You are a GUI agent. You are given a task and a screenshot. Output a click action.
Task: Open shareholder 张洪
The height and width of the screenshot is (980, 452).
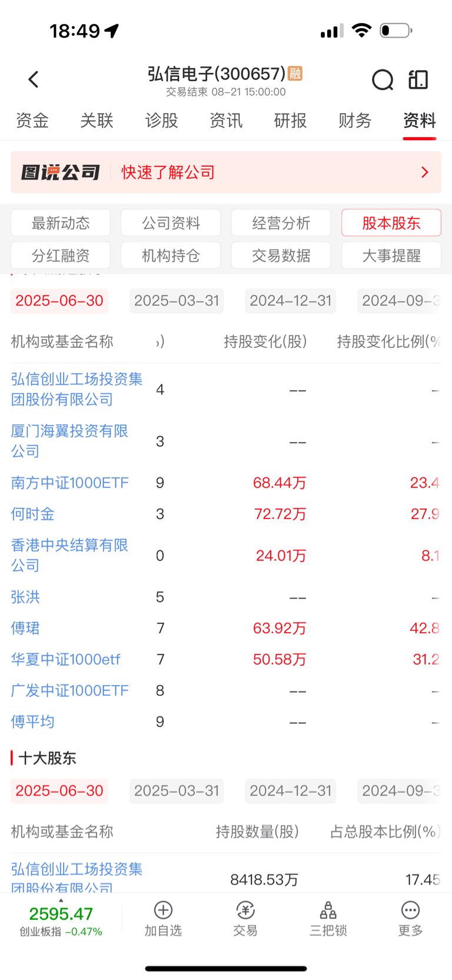pyautogui.click(x=25, y=597)
